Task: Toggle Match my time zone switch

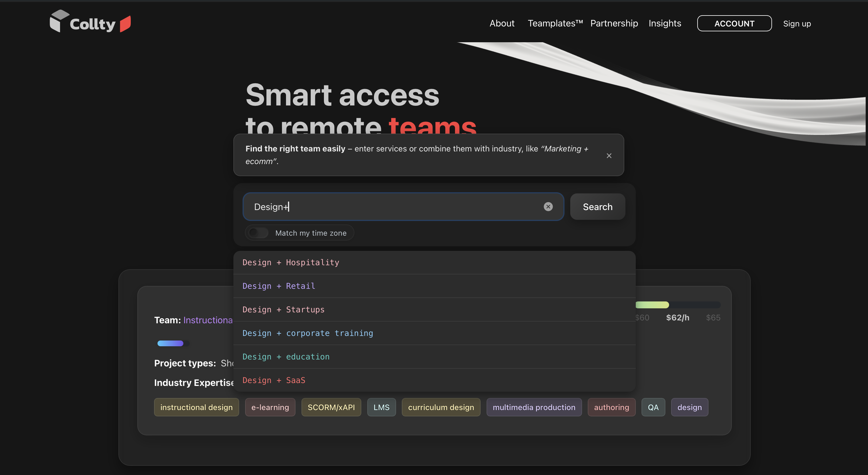Action: [258, 233]
